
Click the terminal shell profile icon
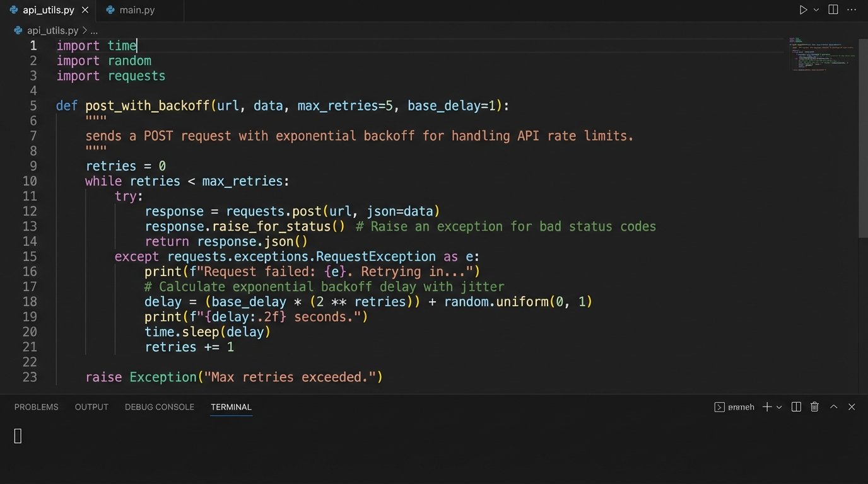[719, 407]
